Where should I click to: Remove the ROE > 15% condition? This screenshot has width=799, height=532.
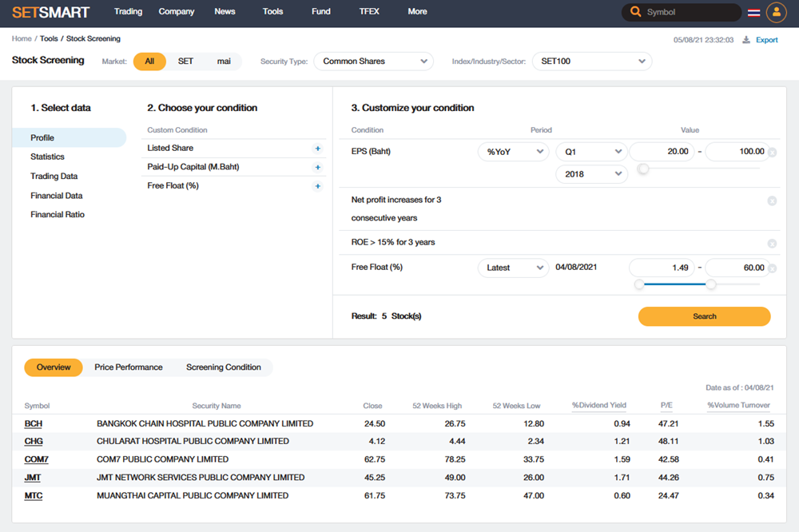click(x=772, y=244)
